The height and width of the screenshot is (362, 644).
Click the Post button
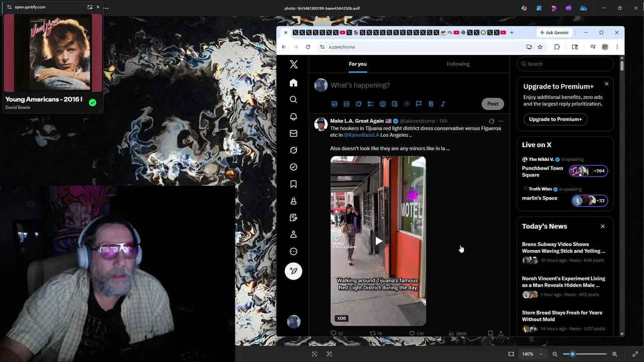493,104
